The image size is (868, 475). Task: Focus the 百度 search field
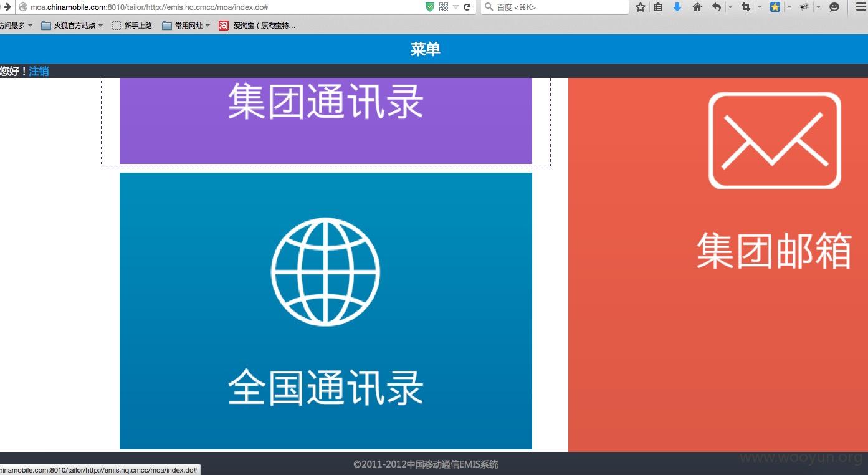555,7
